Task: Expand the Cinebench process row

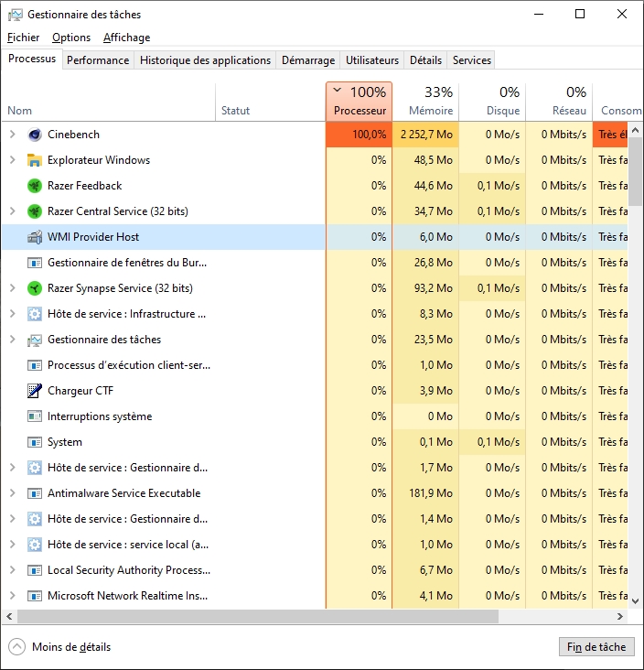Action: point(12,135)
